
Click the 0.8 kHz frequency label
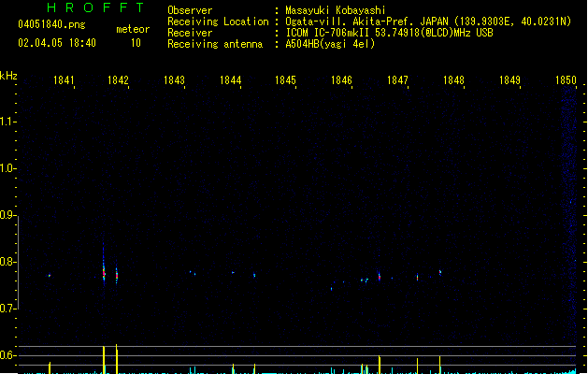tap(7, 262)
